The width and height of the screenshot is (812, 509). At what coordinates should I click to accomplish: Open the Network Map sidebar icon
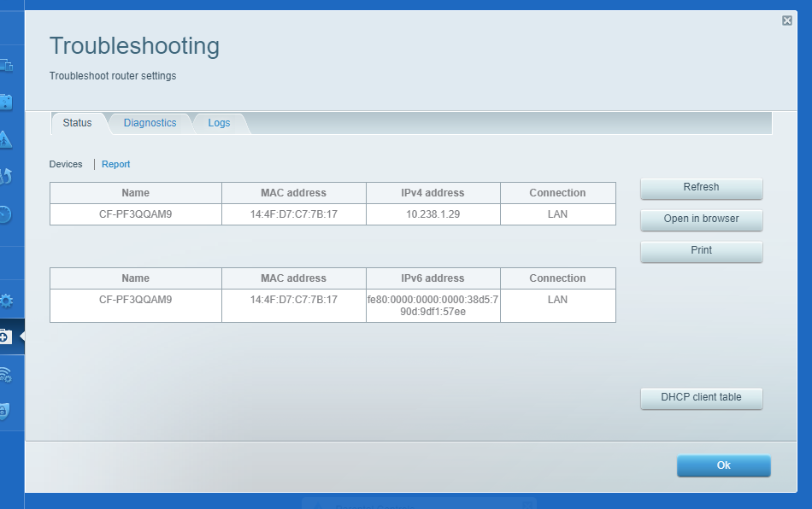pyautogui.click(x=8, y=64)
